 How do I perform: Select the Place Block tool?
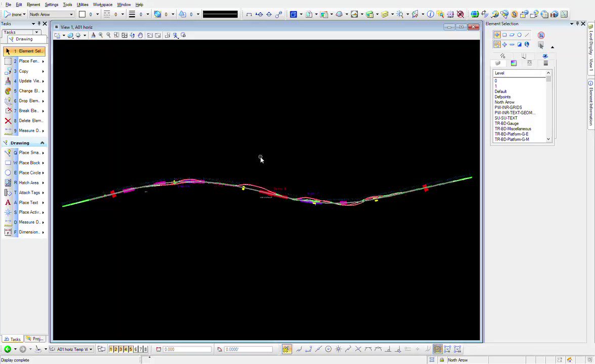click(x=24, y=163)
